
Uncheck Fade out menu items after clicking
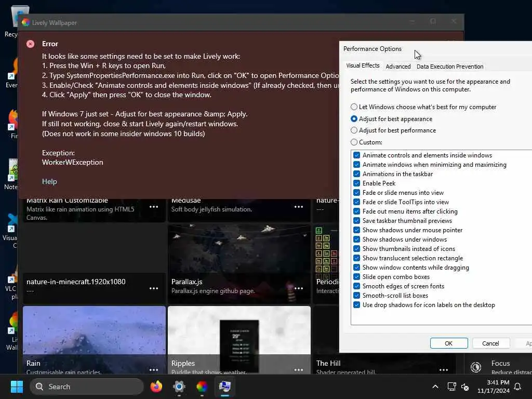click(x=356, y=211)
